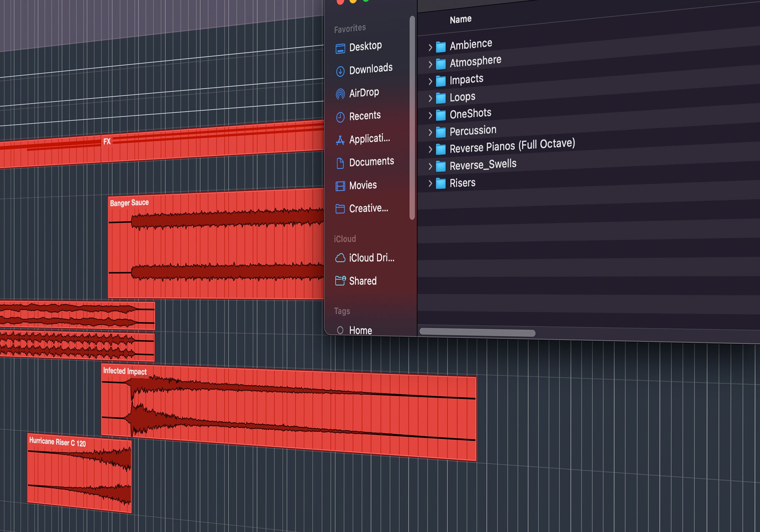Sort by the Name column header
This screenshot has height=532, width=760.
(461, 19)
